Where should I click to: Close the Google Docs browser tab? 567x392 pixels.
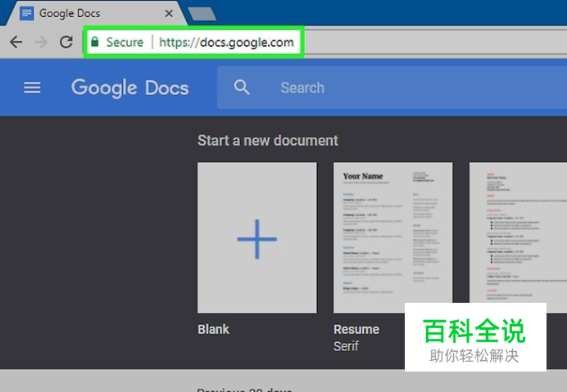[x=169, y=14]
